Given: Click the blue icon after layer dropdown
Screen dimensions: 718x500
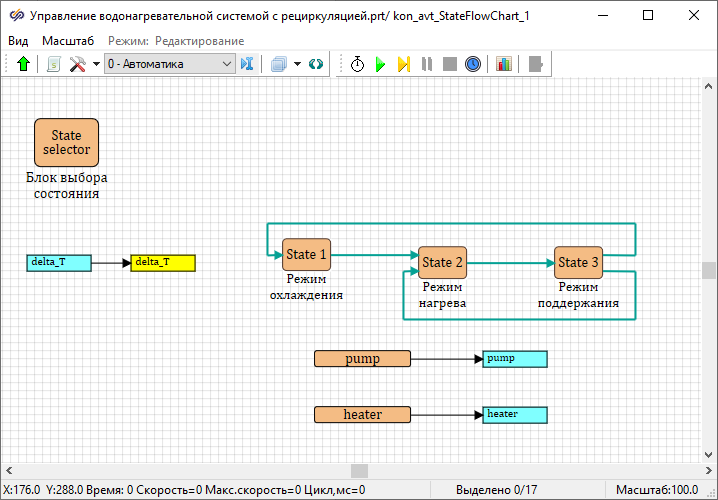Looking at the screenshot, I should coord(248,64).
